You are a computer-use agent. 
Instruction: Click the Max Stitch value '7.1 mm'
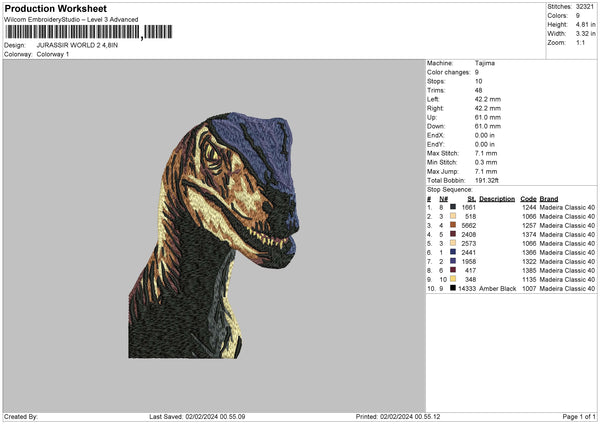pos(486,153)
